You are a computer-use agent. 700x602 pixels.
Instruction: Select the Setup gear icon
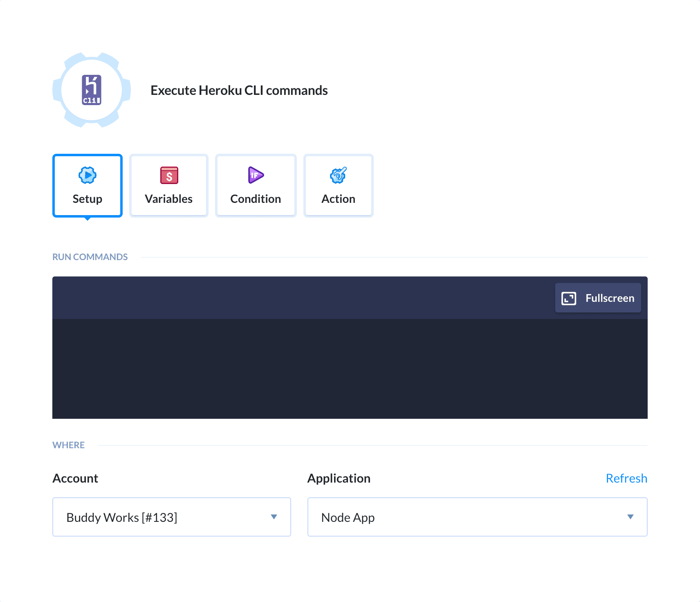tap(87, 175)
